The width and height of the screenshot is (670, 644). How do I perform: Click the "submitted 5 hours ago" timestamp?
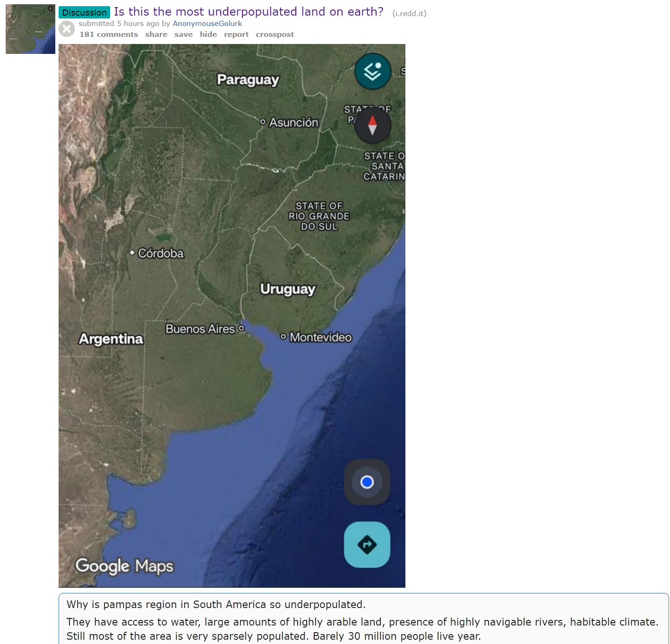119,24
